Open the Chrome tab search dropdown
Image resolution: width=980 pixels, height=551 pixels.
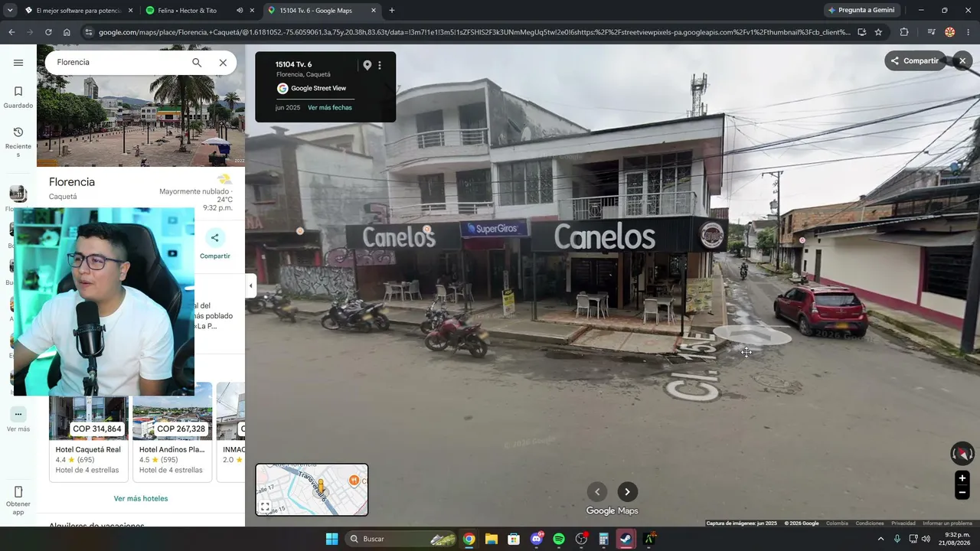(10, 11)
